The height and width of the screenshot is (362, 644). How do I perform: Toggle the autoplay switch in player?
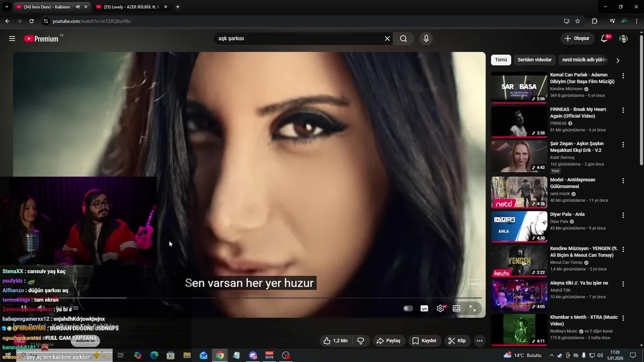click(x=408, y=308)
